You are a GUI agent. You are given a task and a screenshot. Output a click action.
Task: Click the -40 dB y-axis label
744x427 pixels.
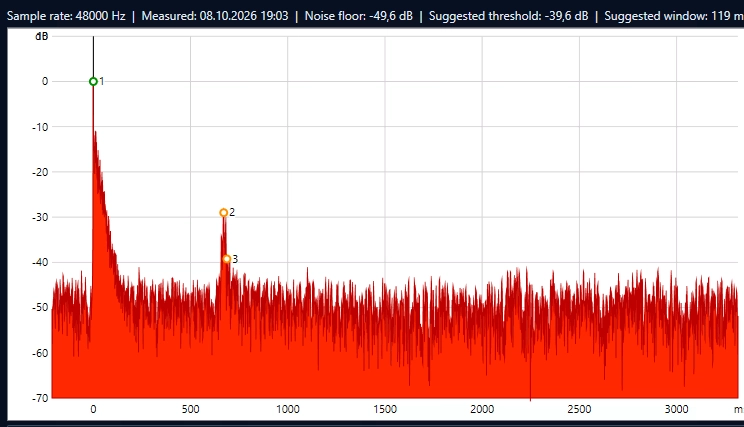pyautogui.click(x=40, y=262)
